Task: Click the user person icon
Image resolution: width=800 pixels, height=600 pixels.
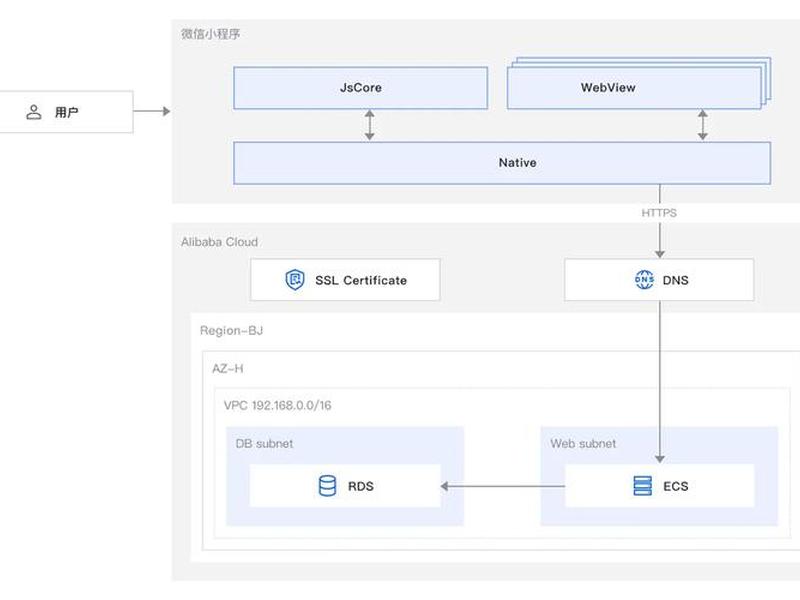Action: [x=34, y=112]
